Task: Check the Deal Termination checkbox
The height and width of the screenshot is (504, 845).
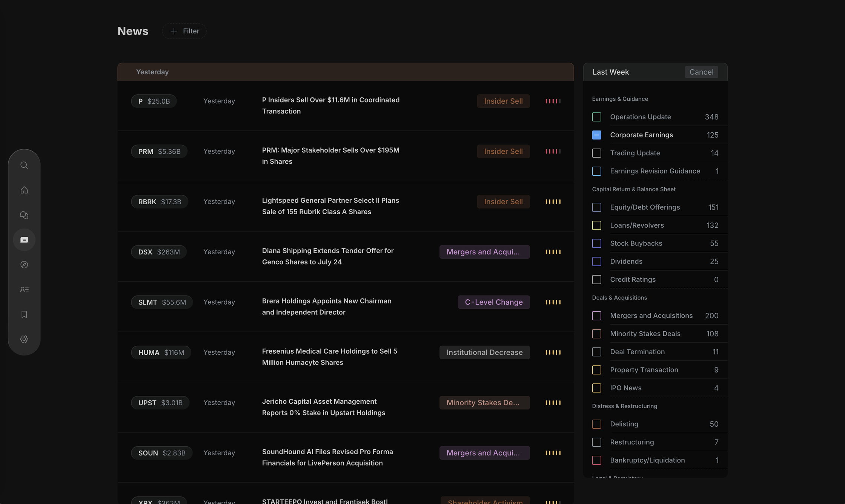Action: coord(596,352)
